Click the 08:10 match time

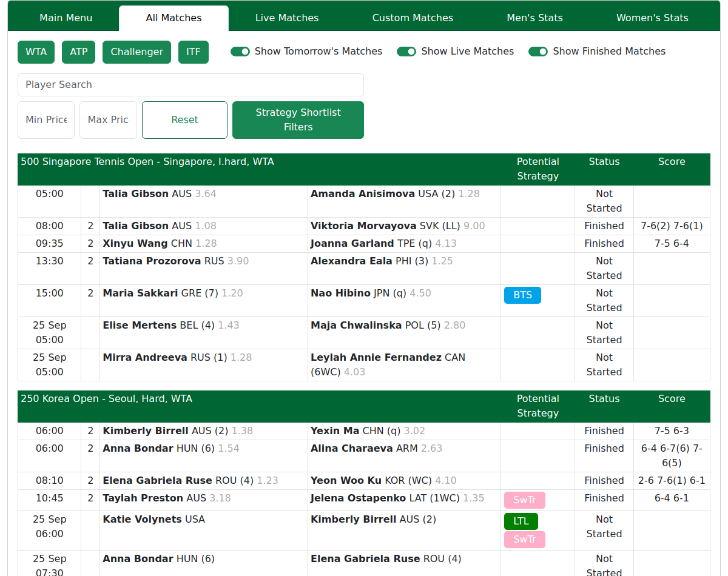coord(49,481)
